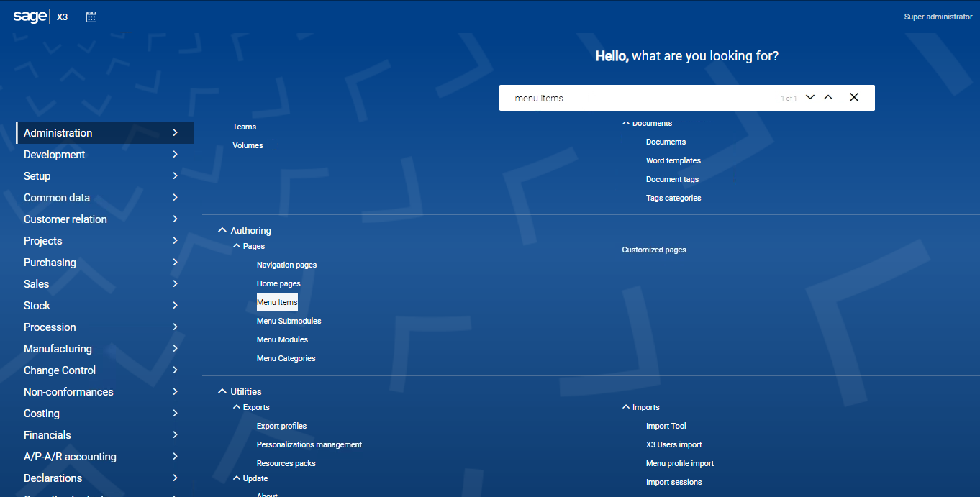Clear search with the X icon

click(x=854, y=97)
